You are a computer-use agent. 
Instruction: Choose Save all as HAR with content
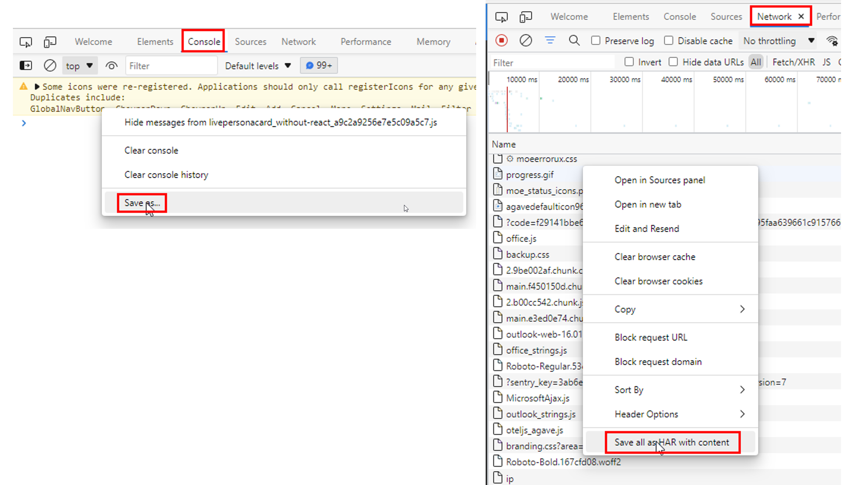tap(672, 442)
